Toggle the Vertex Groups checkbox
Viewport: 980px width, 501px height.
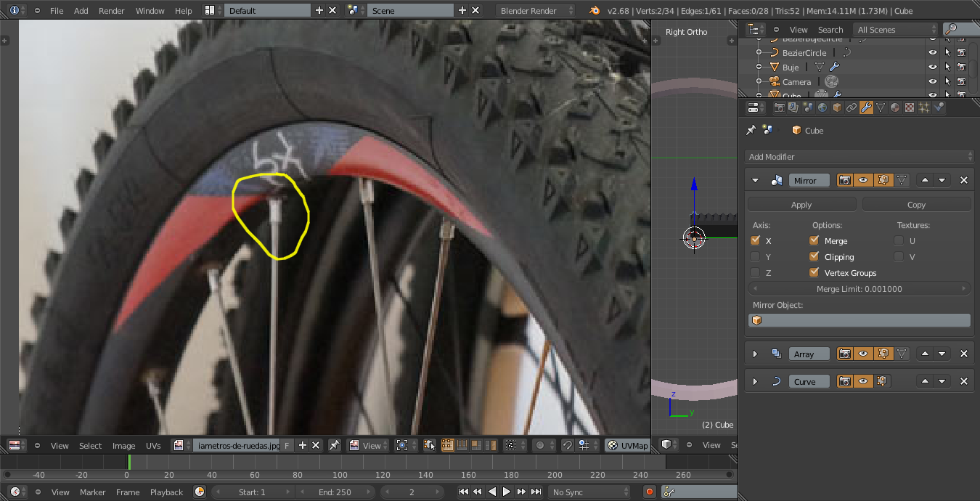click(x=814, y=272)
